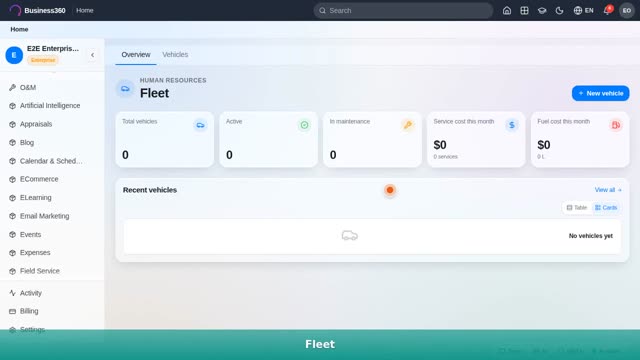Click the Fuel cost pump icon
Image resolution: width=640 pixels, height=360 pixels.
click(616, 125)
